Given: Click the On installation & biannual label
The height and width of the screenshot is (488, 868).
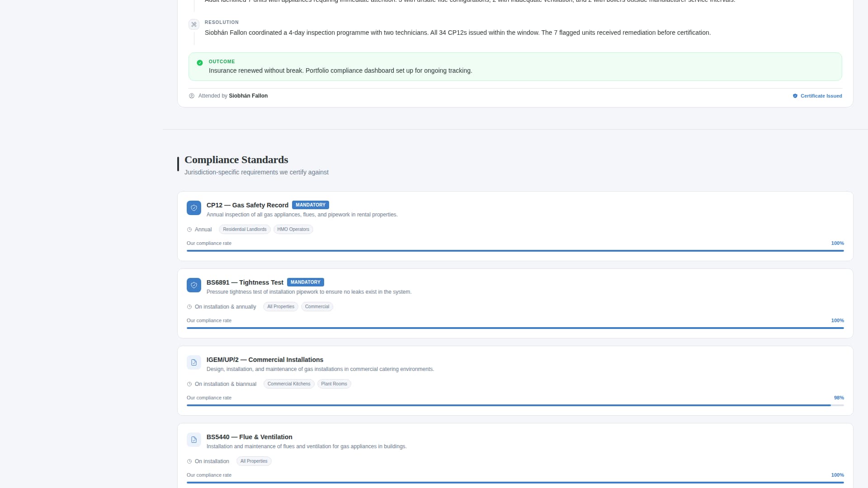Looking at the screenshot, I should point(226,384).
